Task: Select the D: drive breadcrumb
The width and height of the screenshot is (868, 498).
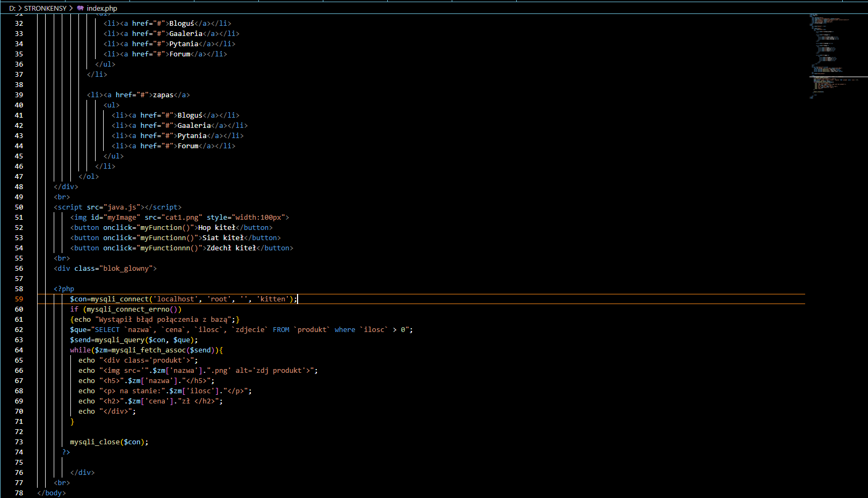Action: pyautogui.click(x=12, y=8)
